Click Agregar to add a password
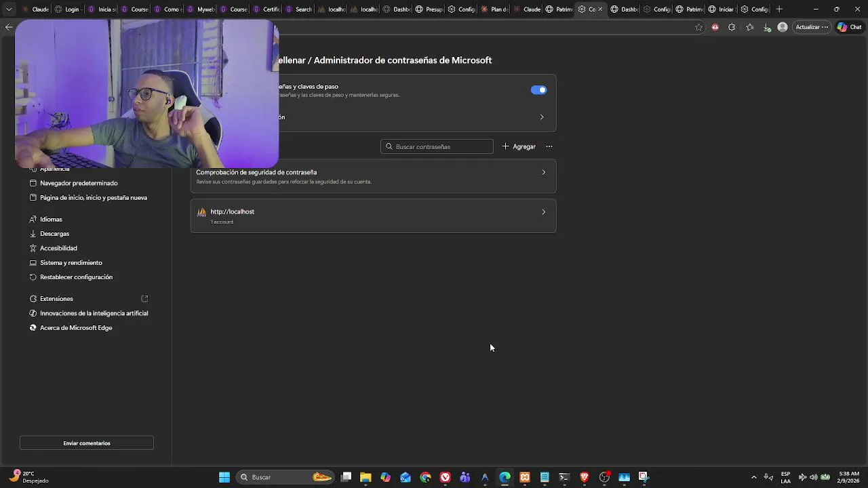 click(x=519, y=146)
